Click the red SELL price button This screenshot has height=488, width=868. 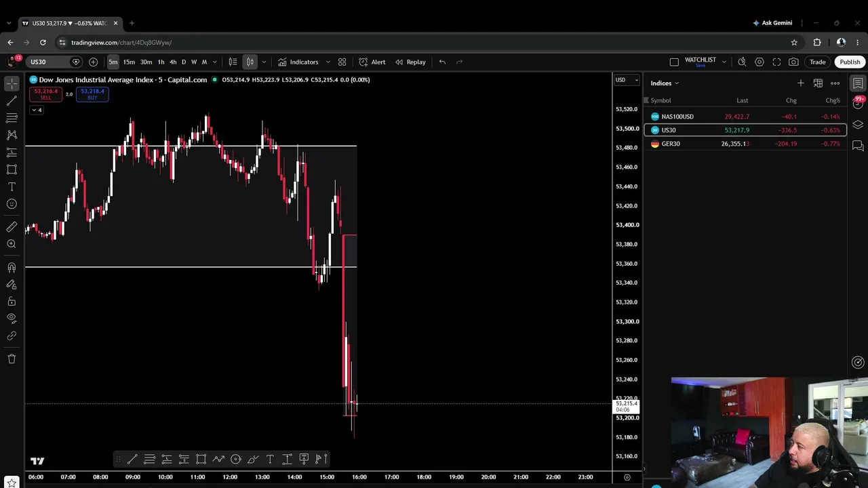pos(46,94)
